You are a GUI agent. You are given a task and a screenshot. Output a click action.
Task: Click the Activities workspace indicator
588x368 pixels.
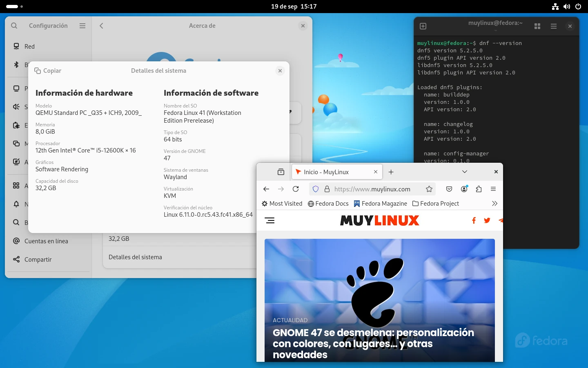14,7
